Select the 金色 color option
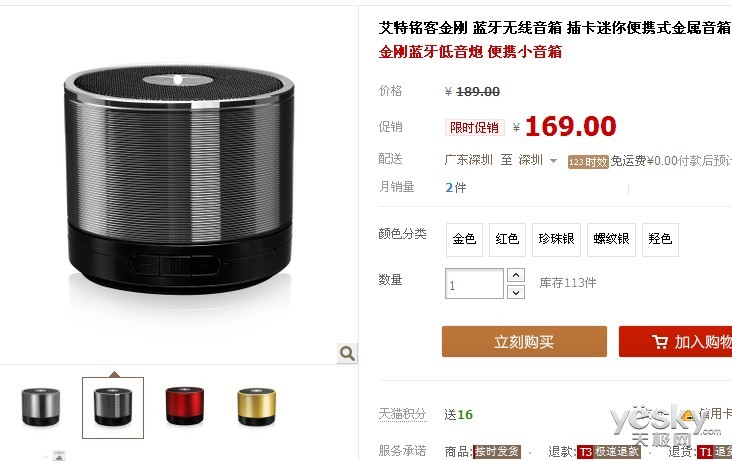The image size is (732, 461). pyautogui.click(x=464, y=240)
